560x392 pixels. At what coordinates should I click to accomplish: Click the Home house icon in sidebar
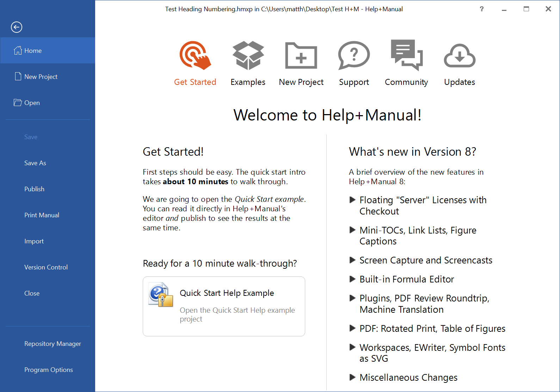(18, 50)
